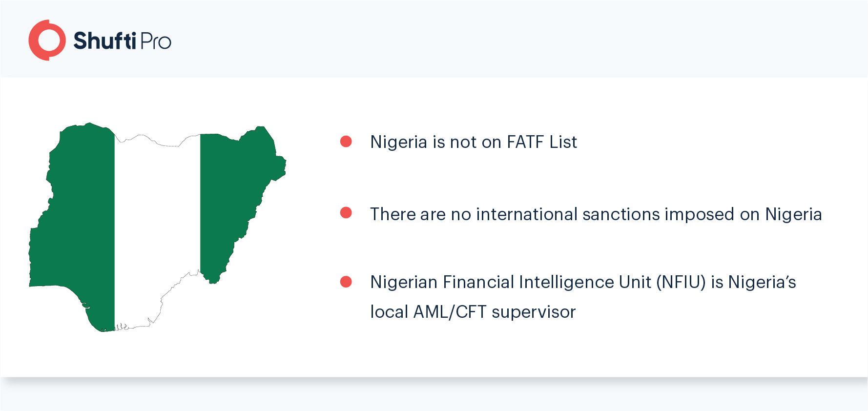Click the word 'Nigeria's' in the third bullet
This screenshot has width=868, height=411.
pos(762,282)
